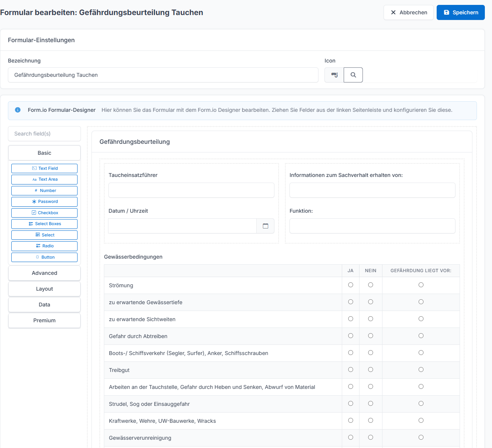Mark Gefährdung liegt vor for Gefahr durch Abtreiben
492x448 pixels.
(x=421, y=336)
